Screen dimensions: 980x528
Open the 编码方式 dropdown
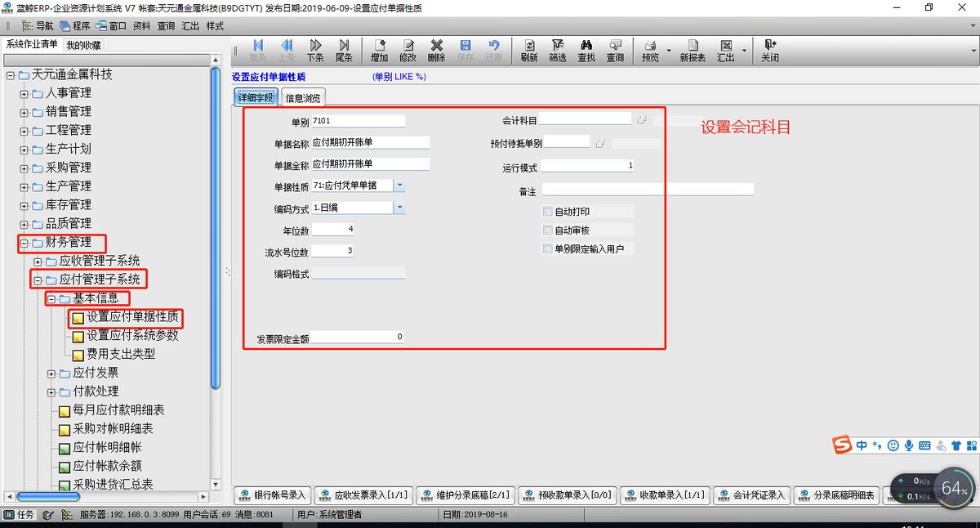399,208
